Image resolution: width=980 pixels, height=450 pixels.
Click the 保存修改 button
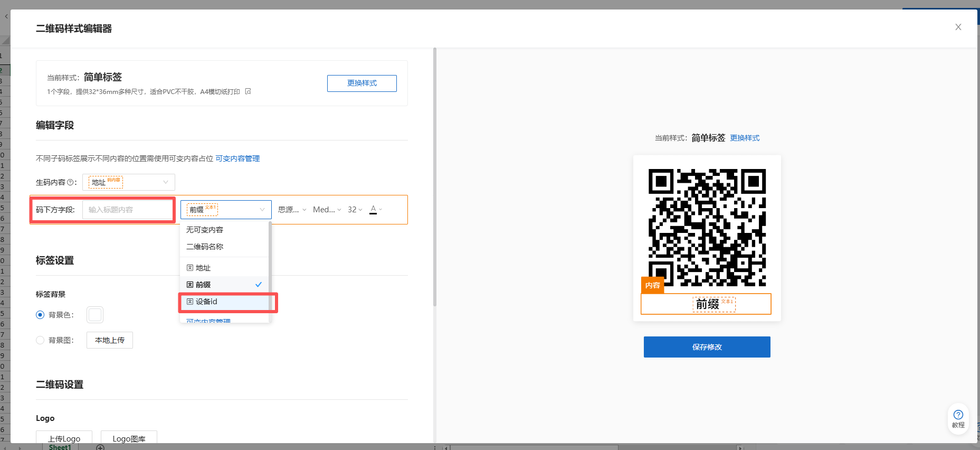(x=707, y=347)
